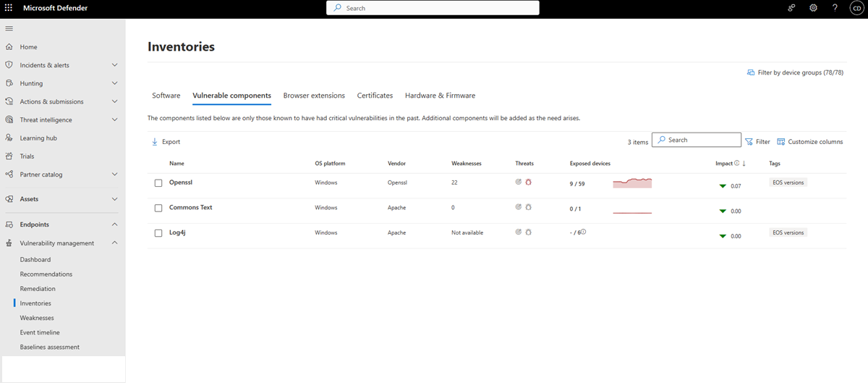Switch to the Software tab

pyautogui.click(x=166, y=96)
